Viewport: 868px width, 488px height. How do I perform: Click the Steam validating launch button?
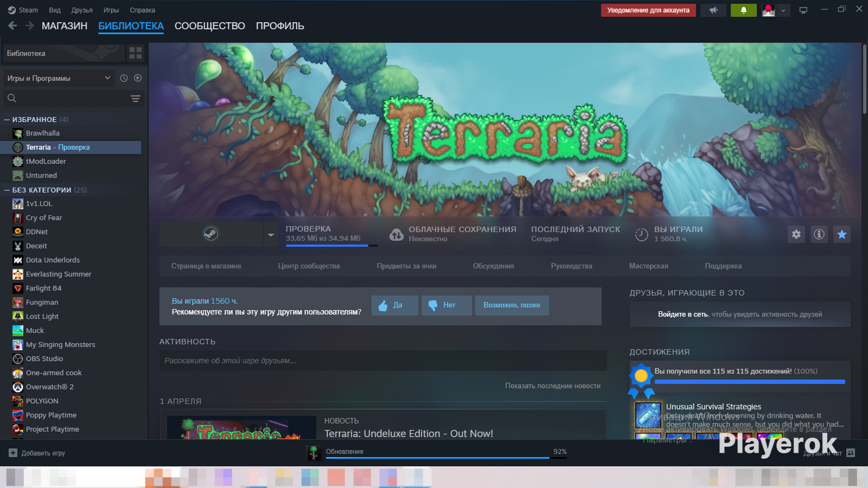pyautogui.click(x=211, y=234)
